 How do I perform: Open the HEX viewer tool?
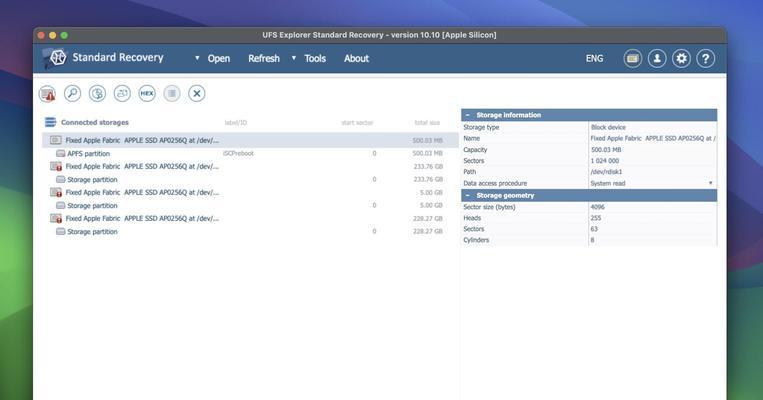click(147, 93)
